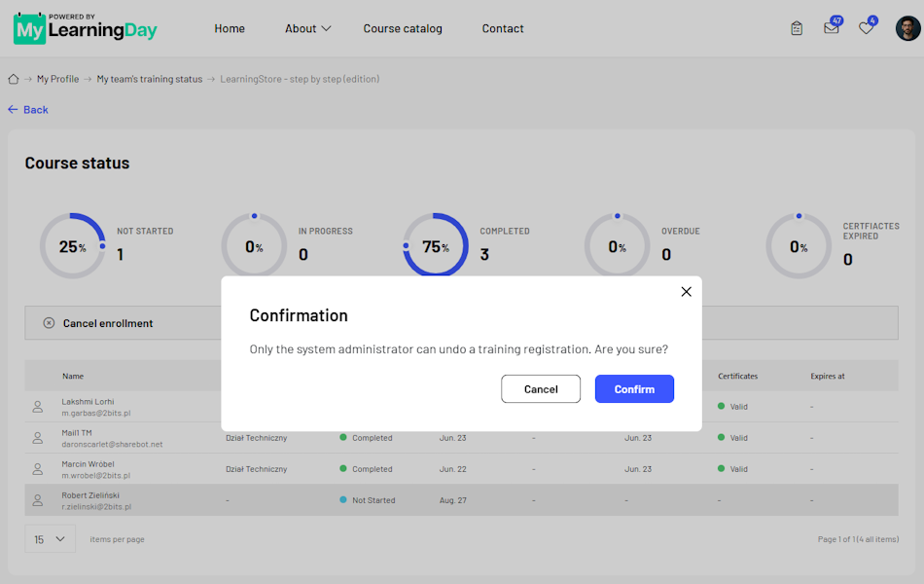Click the email daronscarlet@sharebot.net
Screen dimensions: 924x584
(x=112, y=445)
